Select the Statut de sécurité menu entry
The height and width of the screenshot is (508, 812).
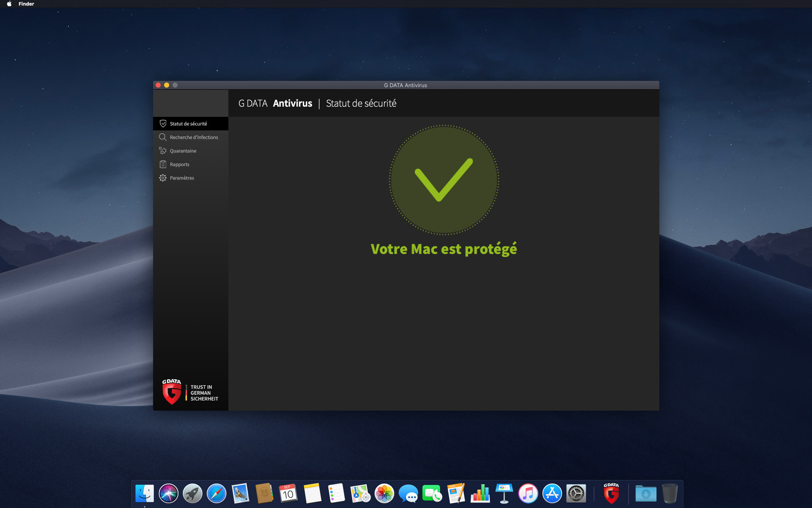pyautogui.click(x=191, y=124)
